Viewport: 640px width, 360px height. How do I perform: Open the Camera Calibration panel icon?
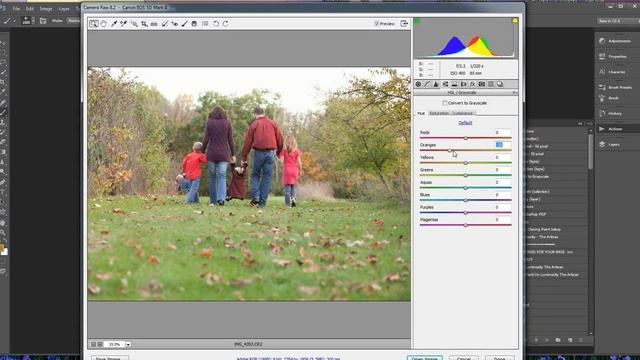pyautogui.click(x=482, y=84)
